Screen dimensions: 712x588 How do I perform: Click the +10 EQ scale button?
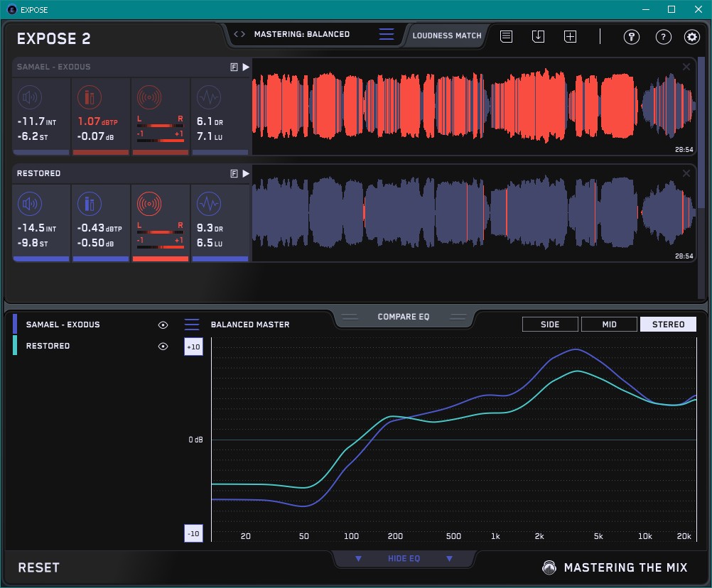pos(193,347)
